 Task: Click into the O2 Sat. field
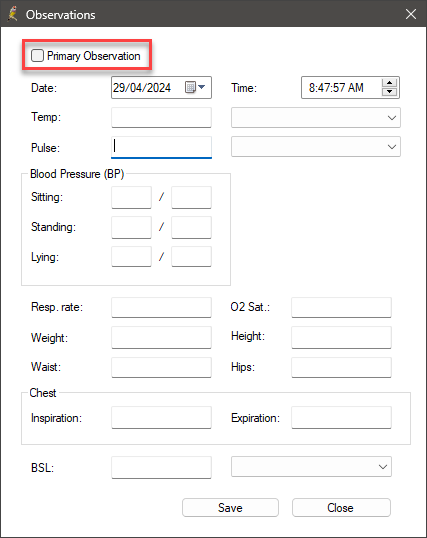pos(341,307)
